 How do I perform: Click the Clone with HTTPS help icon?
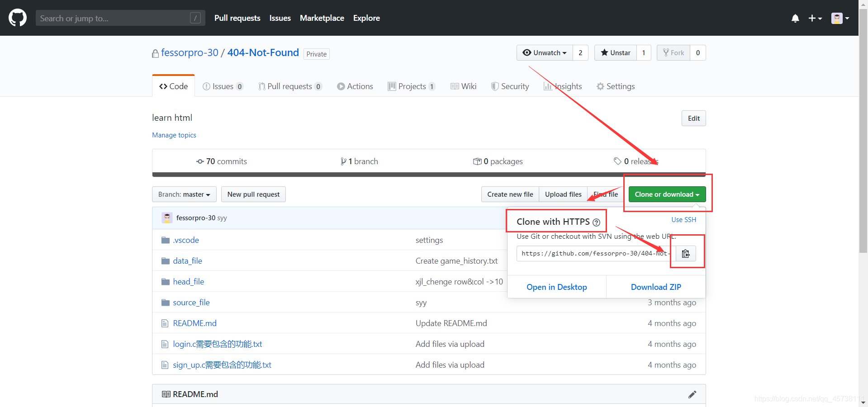[596, 222]
